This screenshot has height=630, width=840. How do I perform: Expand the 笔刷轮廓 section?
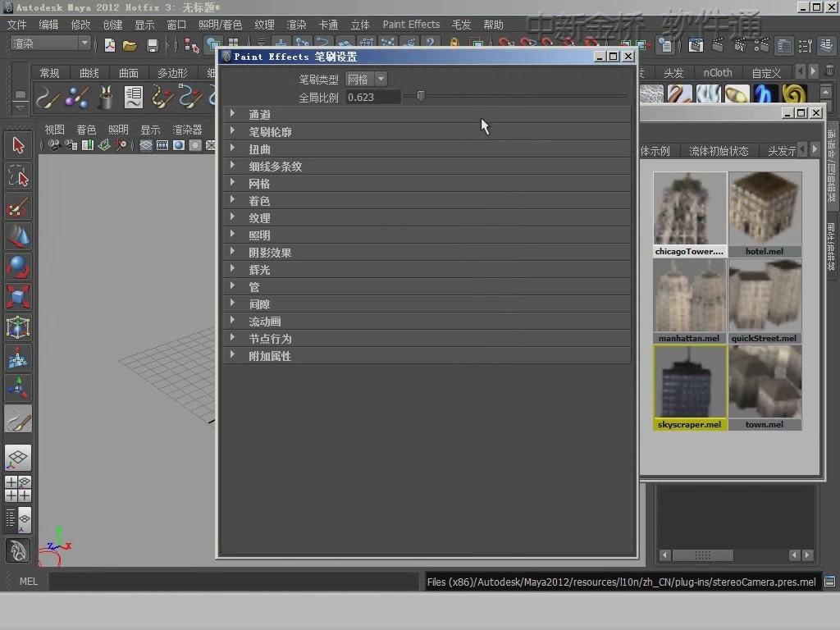[427, 132]
